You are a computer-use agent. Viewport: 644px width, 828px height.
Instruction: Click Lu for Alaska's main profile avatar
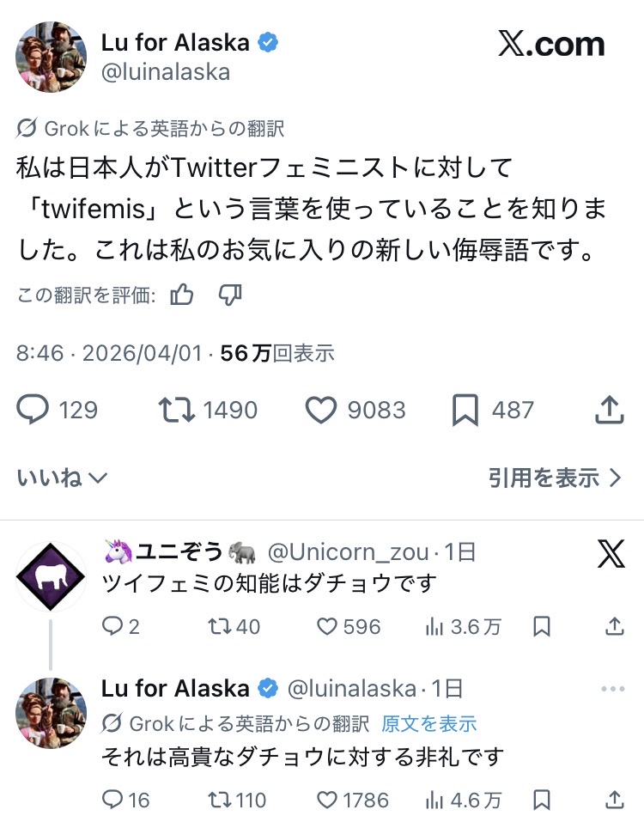[x=51, y=57]
